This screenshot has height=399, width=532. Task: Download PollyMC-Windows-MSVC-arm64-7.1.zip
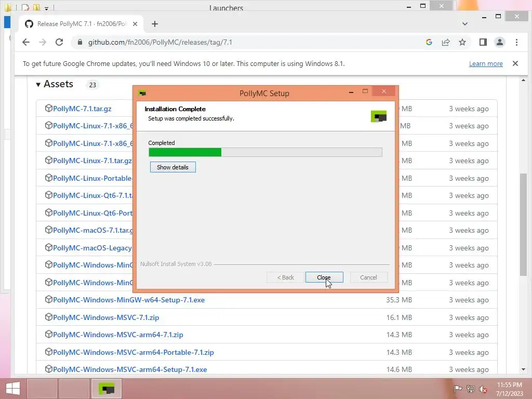point(118,335)
